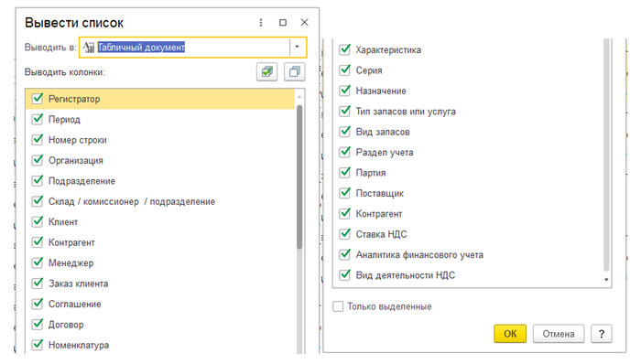Uncheck the Клиент checkbox
This screenshot has height=364, width=641.
point(38,221)
